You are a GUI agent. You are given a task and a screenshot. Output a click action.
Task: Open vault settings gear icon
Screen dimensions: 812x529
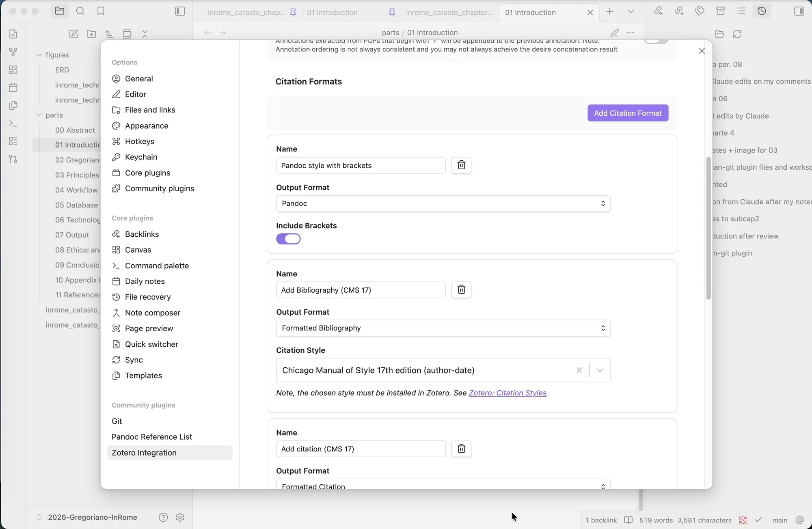180,517
